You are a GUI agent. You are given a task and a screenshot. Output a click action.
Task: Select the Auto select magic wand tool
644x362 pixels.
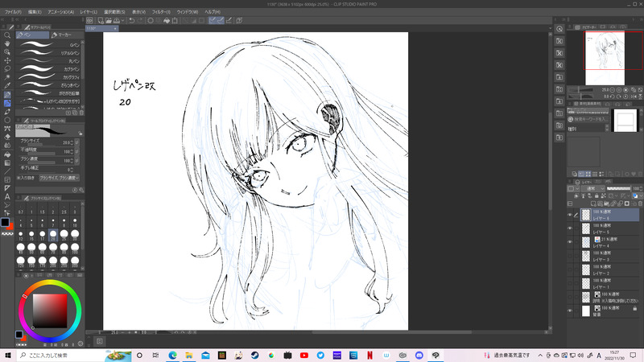click(x=7, y=77)
